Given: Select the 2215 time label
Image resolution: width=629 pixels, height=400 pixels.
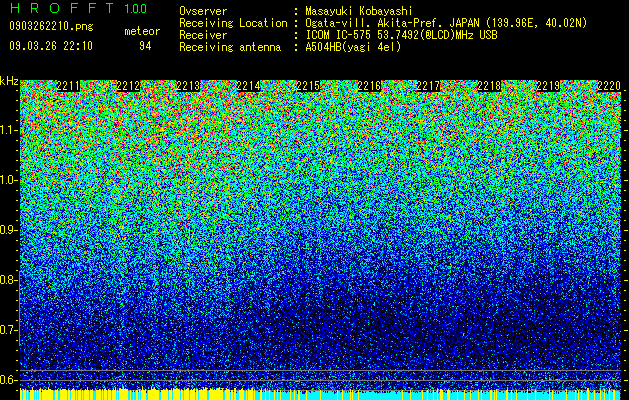Looking at the screenshot, I should click(x=308, y=86).
